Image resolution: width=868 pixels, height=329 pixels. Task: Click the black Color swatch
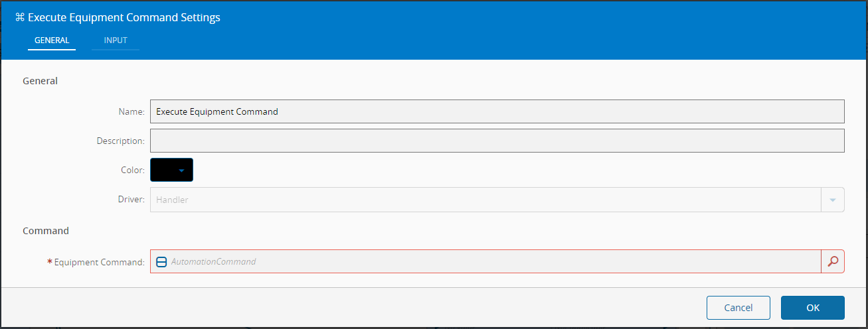pyautogui.click(x=164, y=170)
